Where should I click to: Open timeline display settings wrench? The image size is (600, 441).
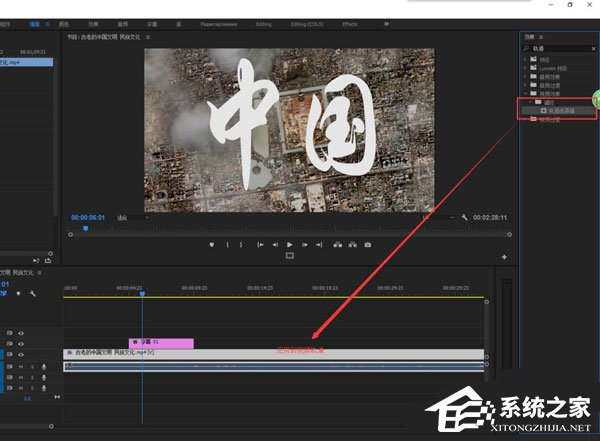tap(33, 294)
